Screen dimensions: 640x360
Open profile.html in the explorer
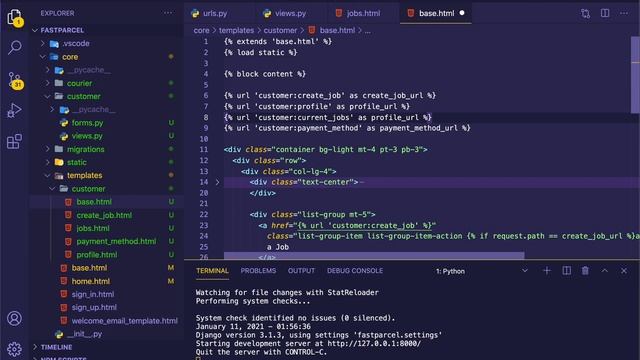click(x=97, y=255)
